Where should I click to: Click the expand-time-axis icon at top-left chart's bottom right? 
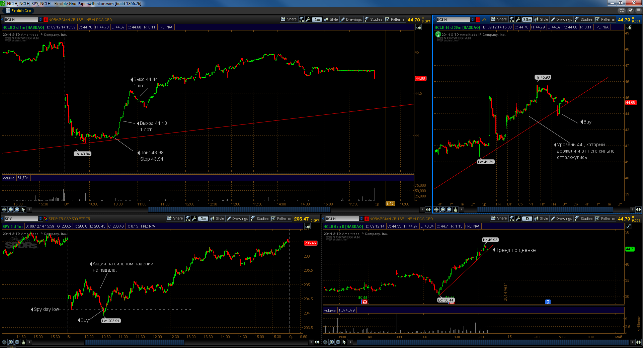pos(428,209)
